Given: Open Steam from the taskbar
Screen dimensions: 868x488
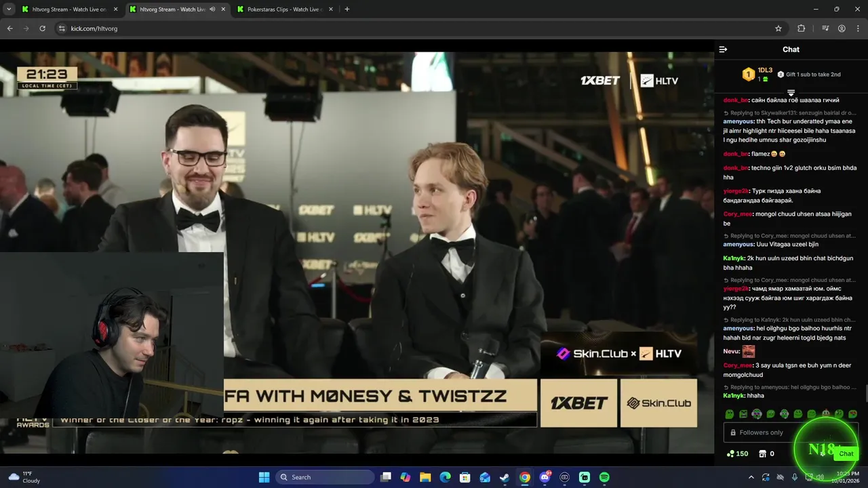Looking at the screenshot, I should pyautogui.click(x=505, y=477).
